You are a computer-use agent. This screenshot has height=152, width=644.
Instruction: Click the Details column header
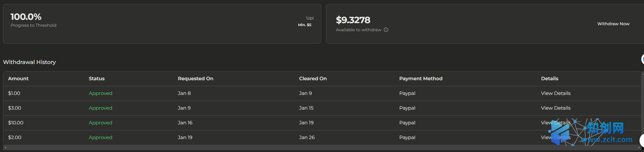point(550,79)
